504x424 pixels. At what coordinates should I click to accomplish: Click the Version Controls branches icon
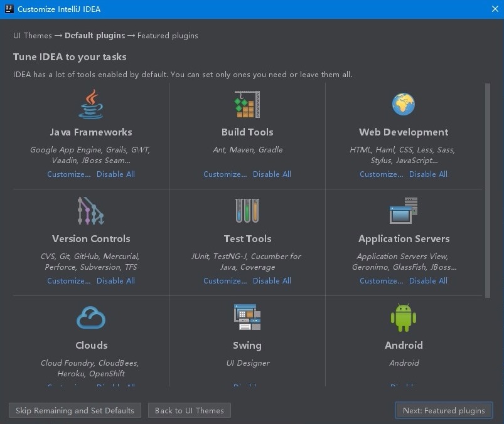[x=91, y=211]
